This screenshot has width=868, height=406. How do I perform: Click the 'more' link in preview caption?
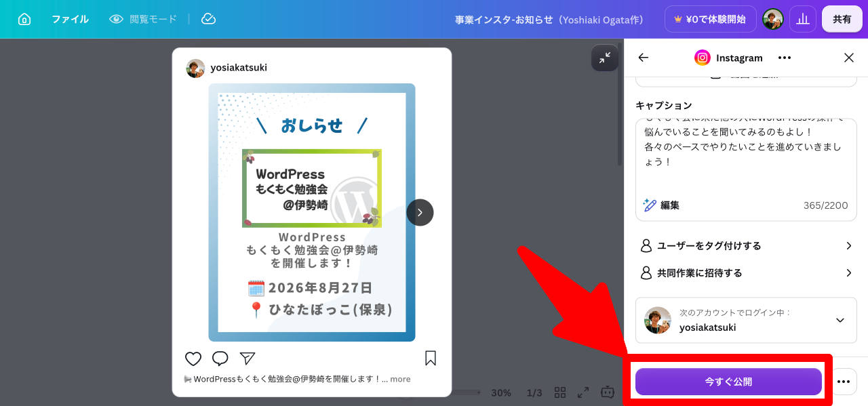400,379
